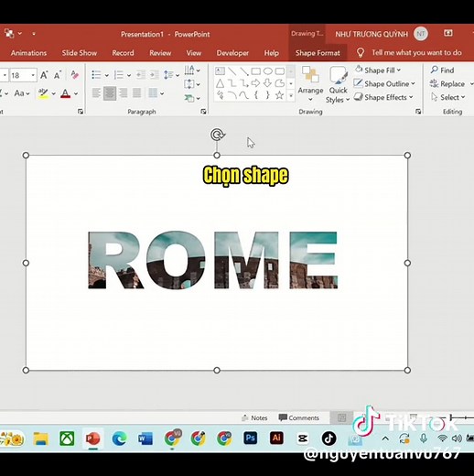Open the Font dialog launcher
The height and width of the screenshot is (476, 474).
coord(81,112)
